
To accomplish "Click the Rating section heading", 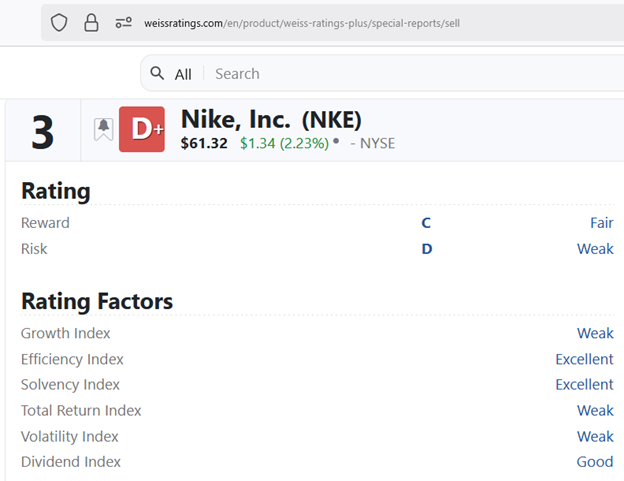I will [x=56, y=191].
